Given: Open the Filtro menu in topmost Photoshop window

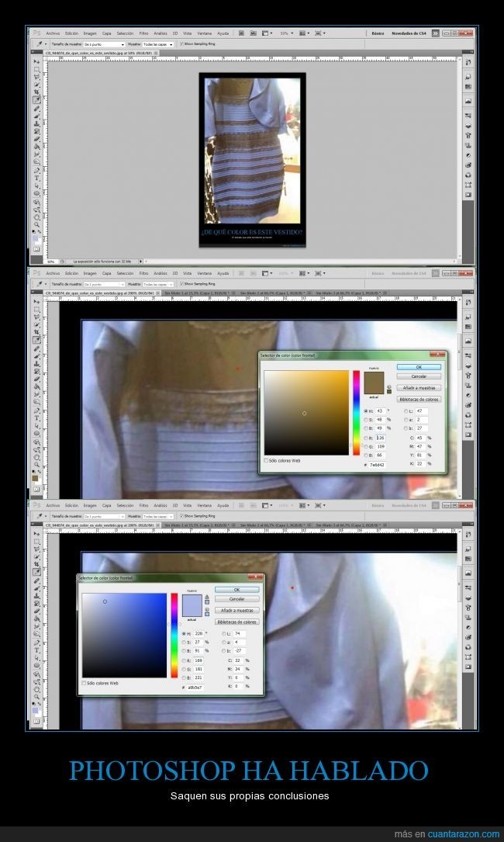Looking at the screenshot, I should coord(143,33).
